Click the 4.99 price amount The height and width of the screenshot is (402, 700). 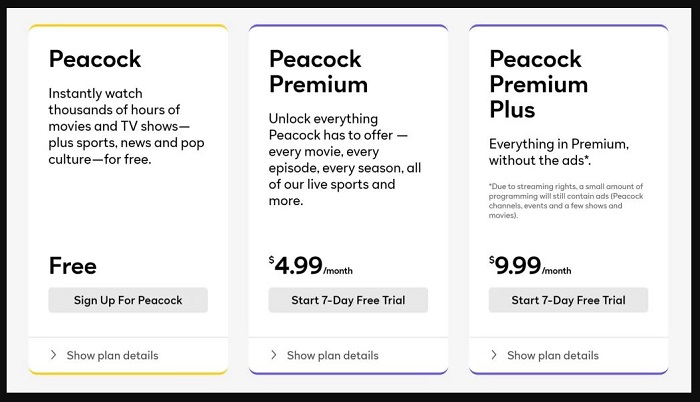coord(298,266)
